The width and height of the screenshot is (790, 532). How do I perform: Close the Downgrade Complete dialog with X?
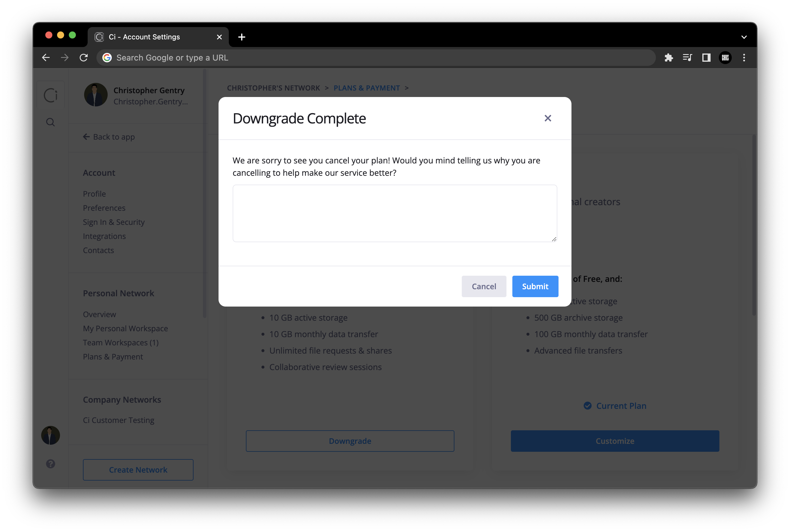[x=548, y=118]
